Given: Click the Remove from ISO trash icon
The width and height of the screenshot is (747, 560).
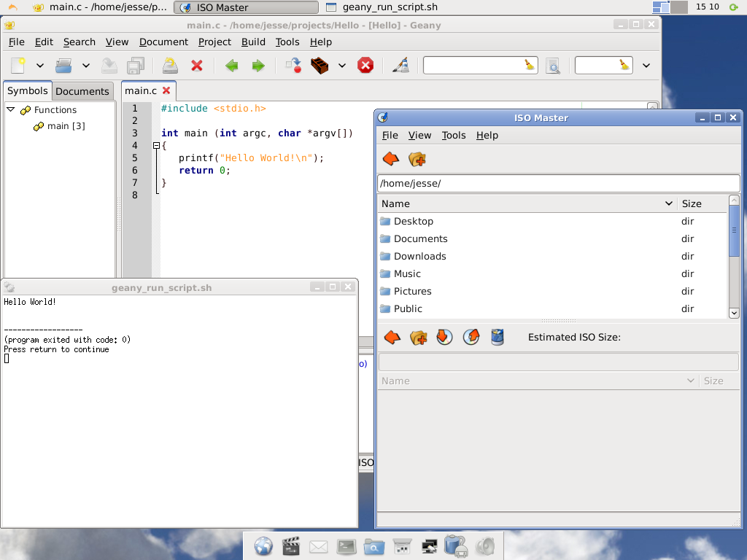Looking at the screenshot, I should click(x=498, y=338).
